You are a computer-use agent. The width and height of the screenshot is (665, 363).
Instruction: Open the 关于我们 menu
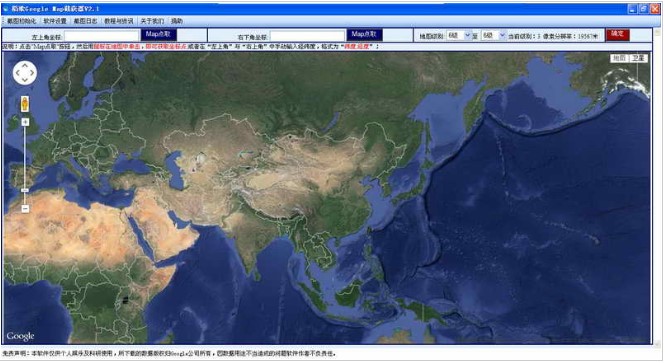click(x=152, y=21)
